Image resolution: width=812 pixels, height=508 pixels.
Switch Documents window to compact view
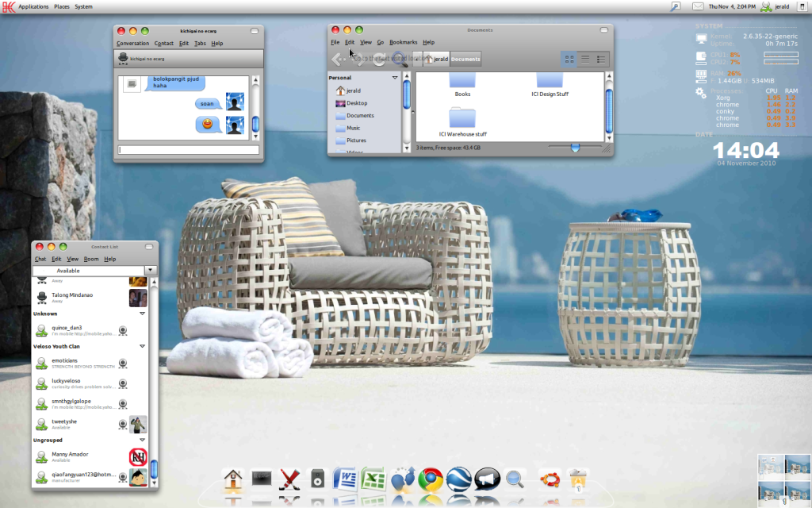[x=601, y=59]
